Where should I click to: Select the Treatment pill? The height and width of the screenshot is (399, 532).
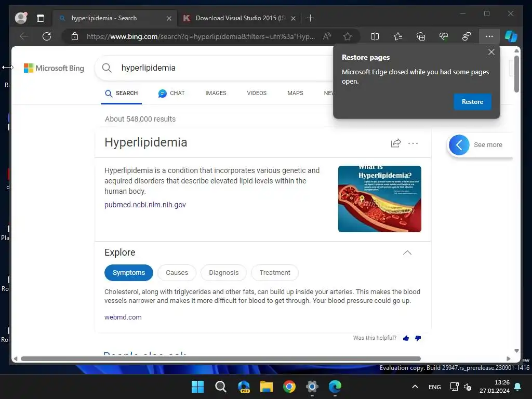[x=275, y=273]
